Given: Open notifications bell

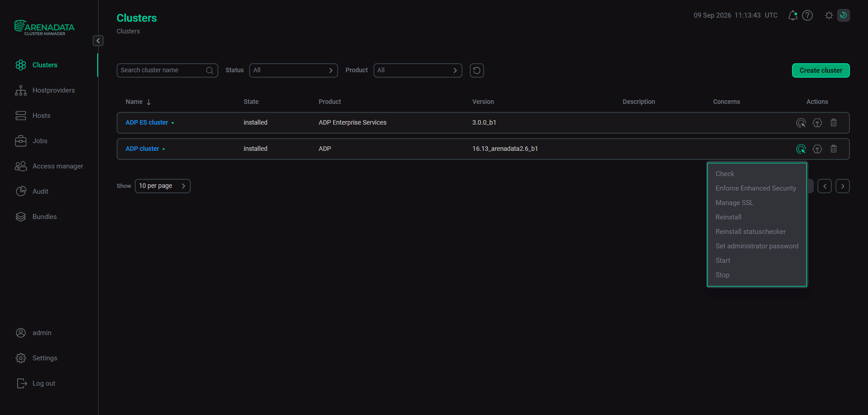Looking at the screenshot, I should point(793,15).
